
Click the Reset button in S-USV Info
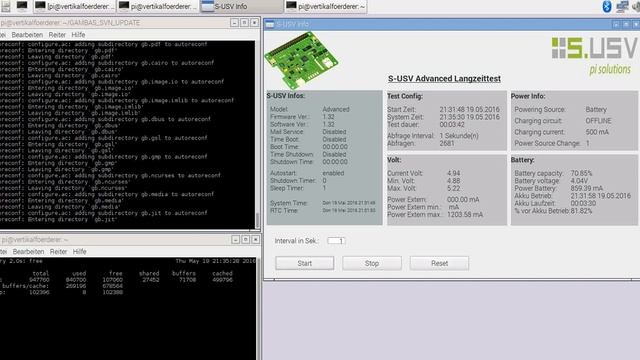click(439, 263)
